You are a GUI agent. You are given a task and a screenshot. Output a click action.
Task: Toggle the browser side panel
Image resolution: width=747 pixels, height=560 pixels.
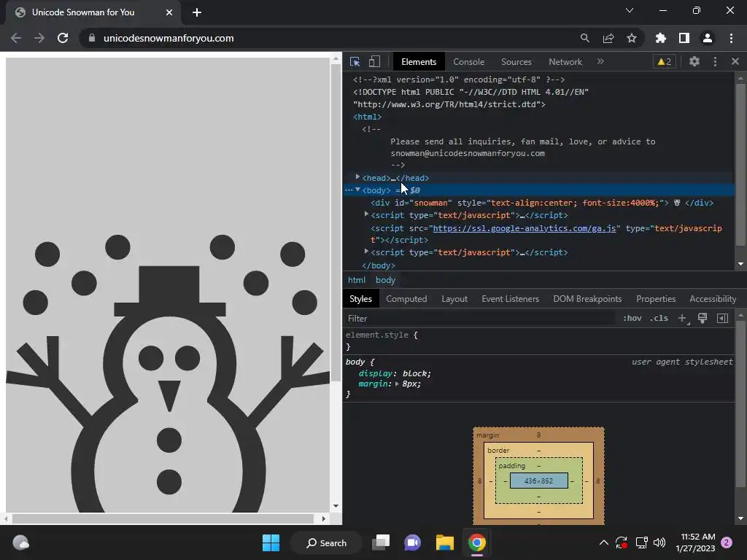pyautogui.click(x=684, y=38)
